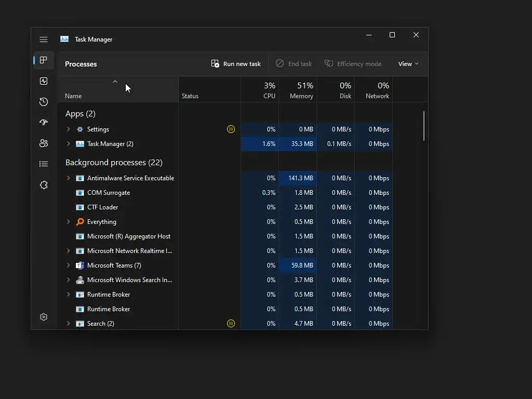Click the Run new task button
The height and width of the screenshot is (399, 532).
pos(236,64)
